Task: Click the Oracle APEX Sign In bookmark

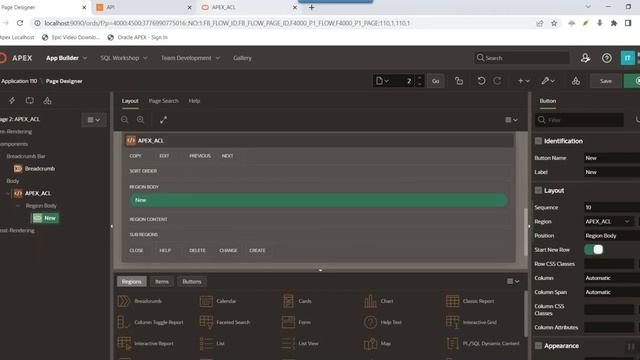Action: click(138, 37)
